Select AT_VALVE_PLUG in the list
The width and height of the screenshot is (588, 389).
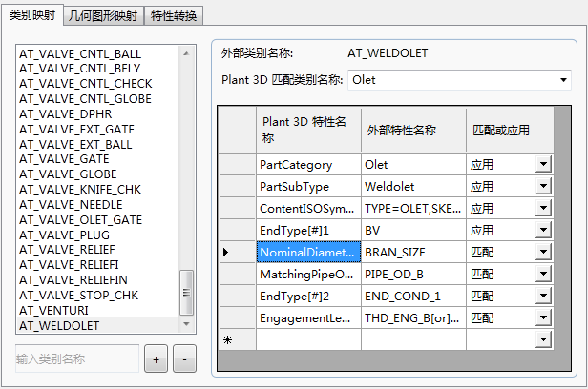click(65, 235)
